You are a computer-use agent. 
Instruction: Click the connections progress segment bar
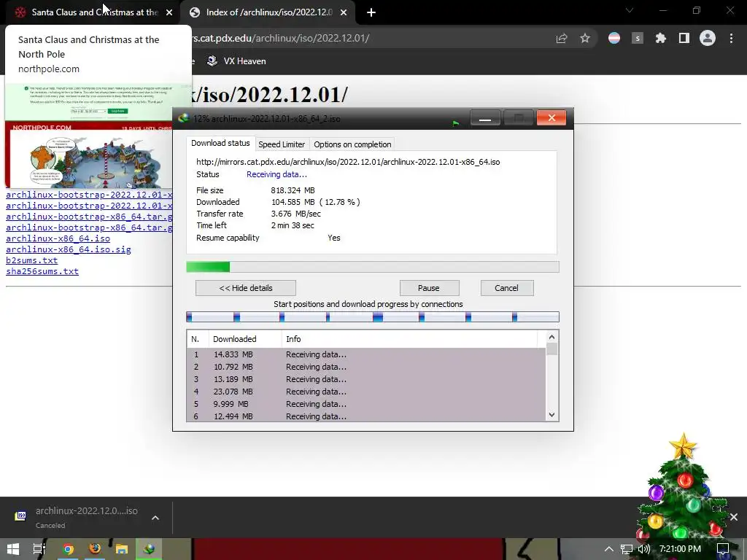click(x=373, y=317)
